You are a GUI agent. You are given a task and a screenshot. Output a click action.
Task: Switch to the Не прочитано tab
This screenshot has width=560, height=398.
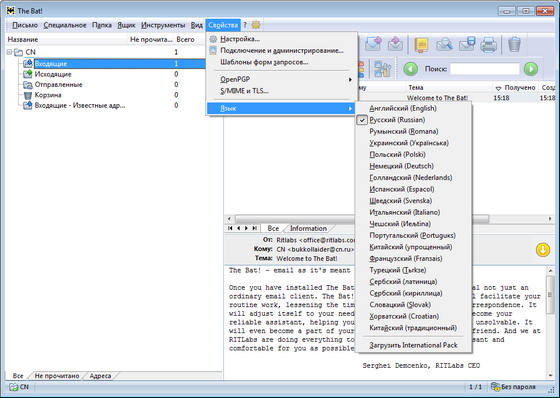tap(57, 376)
